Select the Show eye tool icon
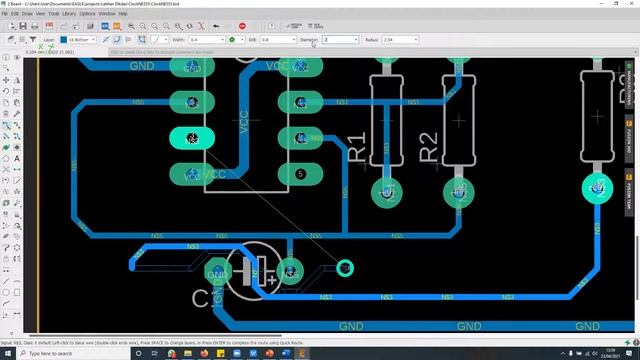Image resolution: width=640 pixels, height=360 pixels. click(x=17, y=58)
